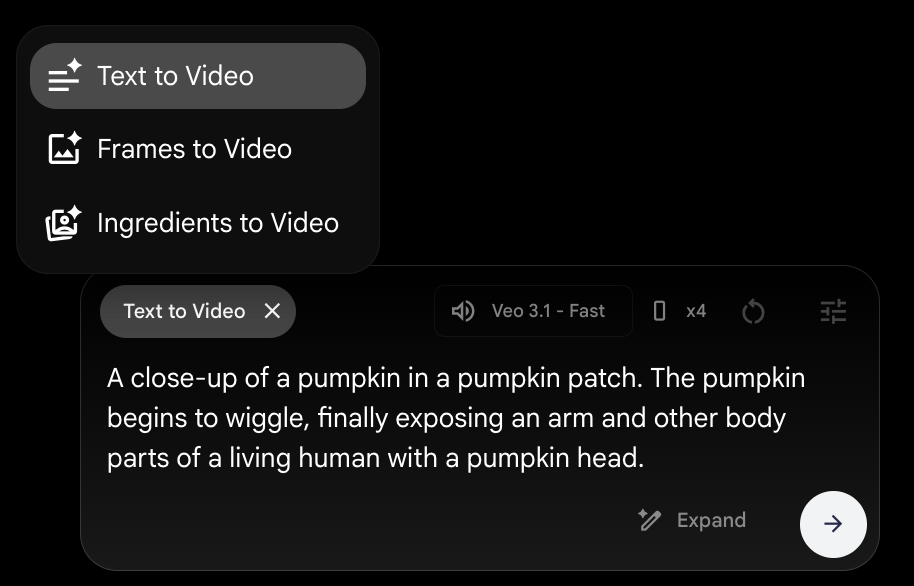This screenshot has width=914, height=586.
Task: Click the portrait aspect ratio icon
Action: coord(659,311)
